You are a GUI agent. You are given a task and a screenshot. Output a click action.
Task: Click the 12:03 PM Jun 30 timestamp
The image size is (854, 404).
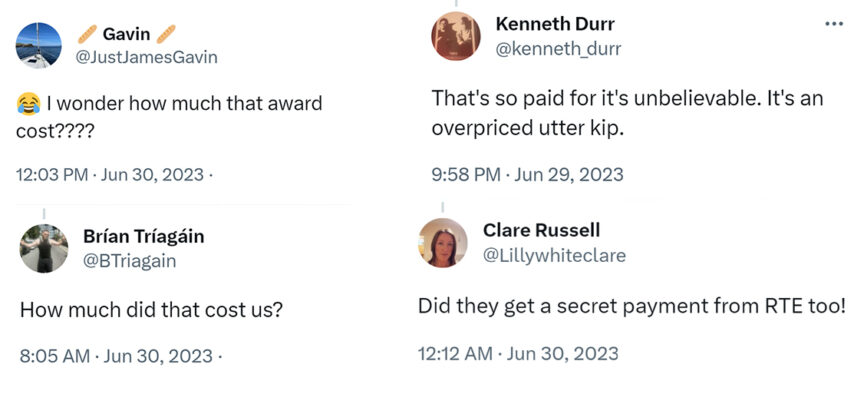click(x=114, y=175)
